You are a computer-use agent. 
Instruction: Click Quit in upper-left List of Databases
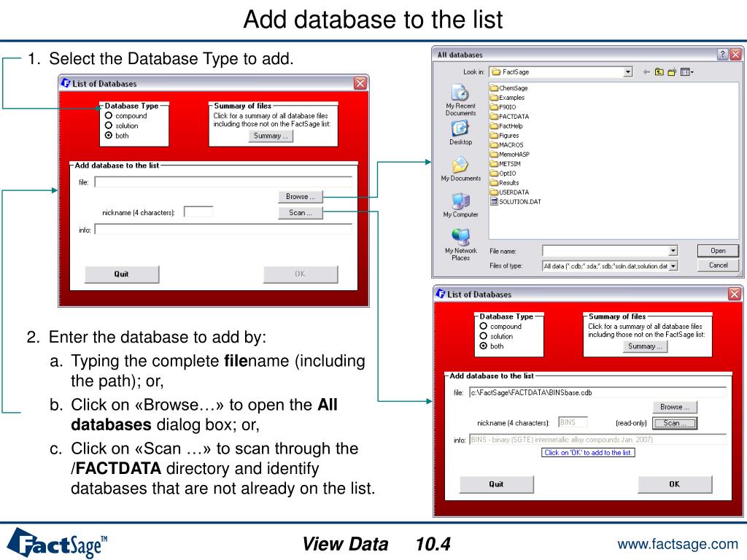[x=122, y=274]
